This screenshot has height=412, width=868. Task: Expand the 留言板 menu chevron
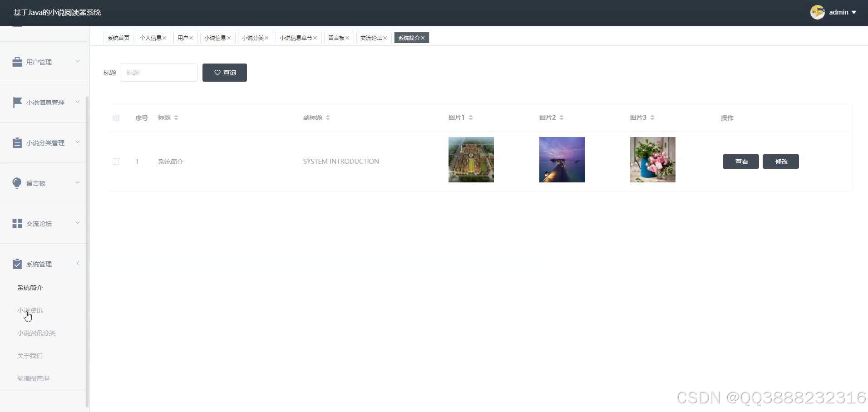click(x=78, y=182)
